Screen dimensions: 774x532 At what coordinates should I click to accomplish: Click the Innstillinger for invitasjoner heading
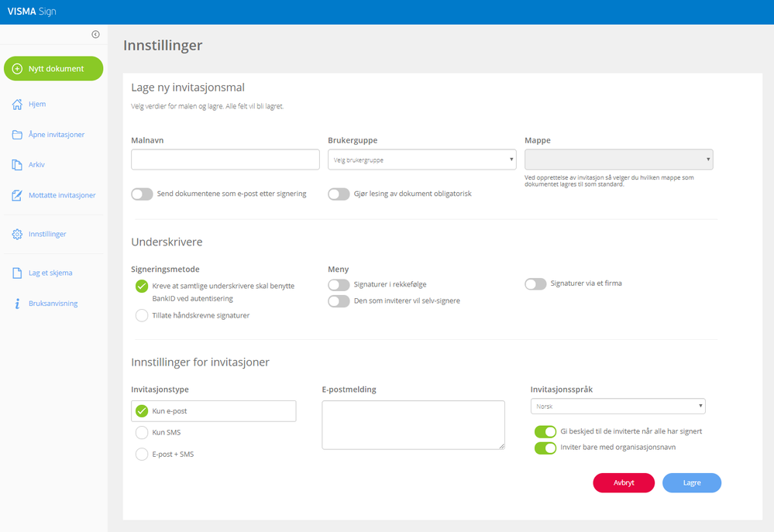(x=200, y=362)
